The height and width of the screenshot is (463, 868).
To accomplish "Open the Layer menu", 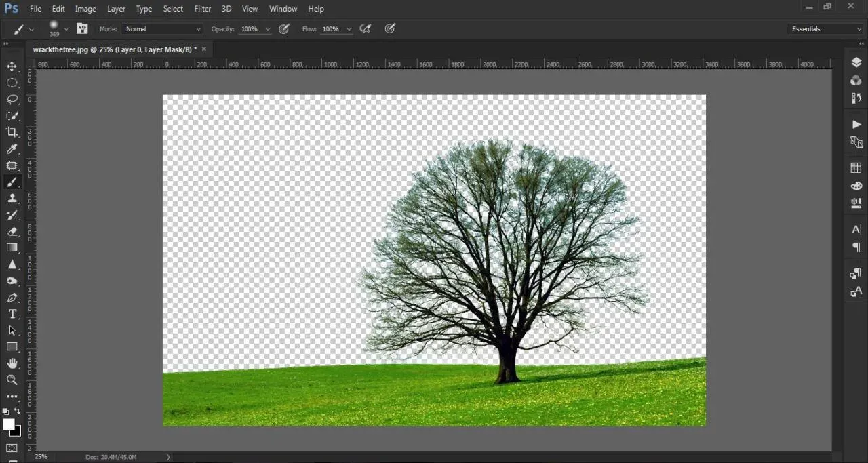I will [x=117, y=9].
